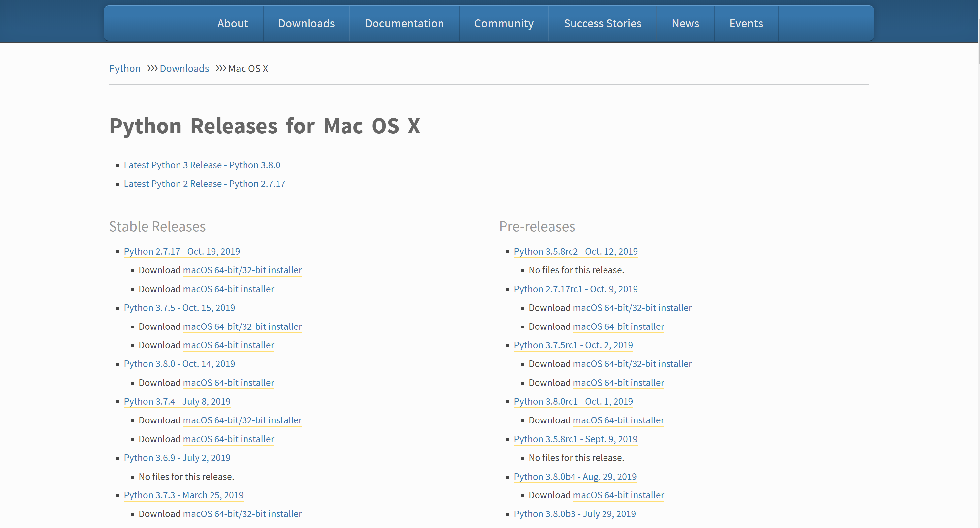Open the Events menu item
Screen dimensions: 980x528
tap(746, 23)
